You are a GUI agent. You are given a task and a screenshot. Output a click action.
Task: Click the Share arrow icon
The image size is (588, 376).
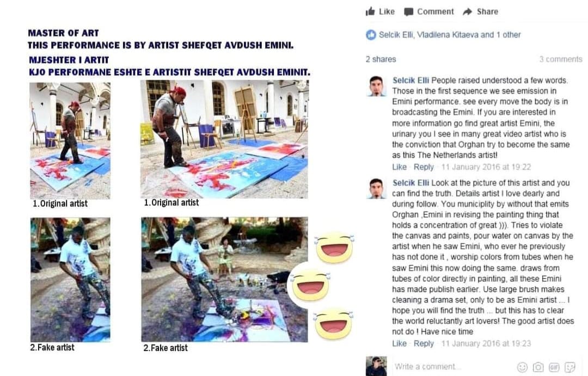[467, 11]
